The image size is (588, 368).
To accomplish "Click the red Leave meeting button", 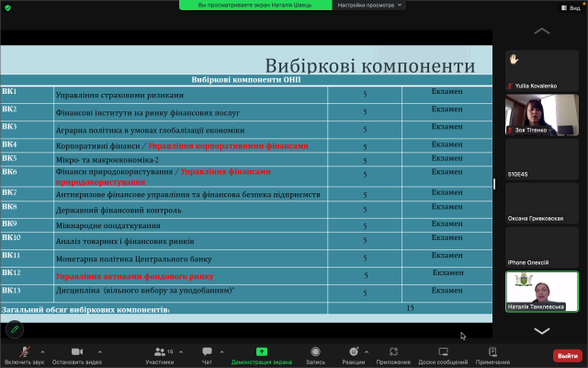I will coord(568,356).
